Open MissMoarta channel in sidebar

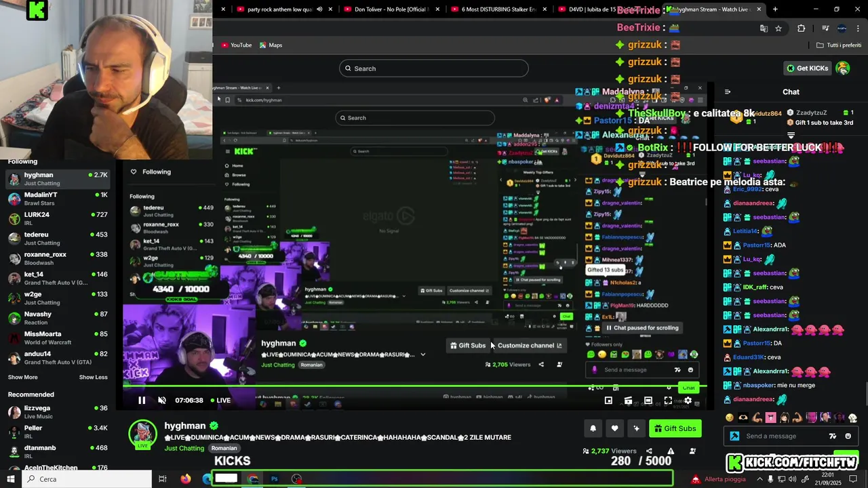[x=58, y=338]
